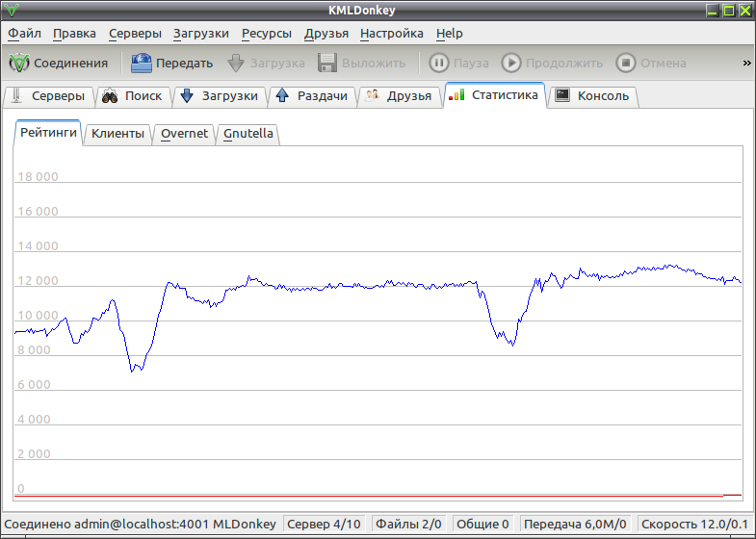The height and width of the screenshot is (539, 756).
Task: Open the Help menu
Action: 450,34
